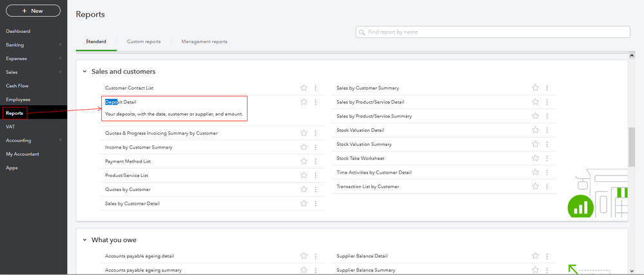The image size is (644, 275).
Task: Expand the Banking sidebar submenu
Action: (x=60, y=45)
